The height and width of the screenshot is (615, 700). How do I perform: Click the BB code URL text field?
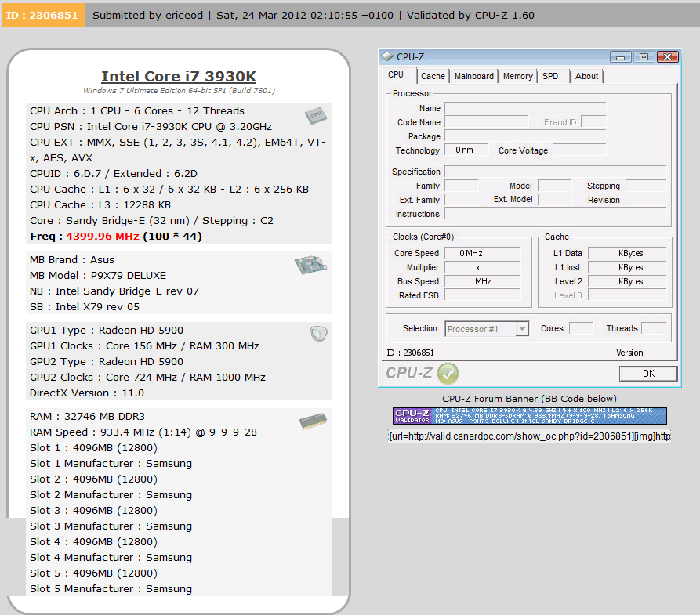pos(529,436)
